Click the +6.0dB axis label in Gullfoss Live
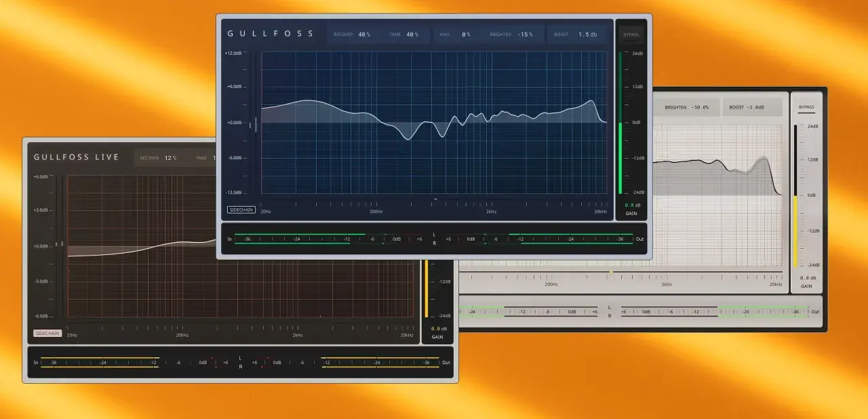868x419 pixels. click(x=41, y=176)
